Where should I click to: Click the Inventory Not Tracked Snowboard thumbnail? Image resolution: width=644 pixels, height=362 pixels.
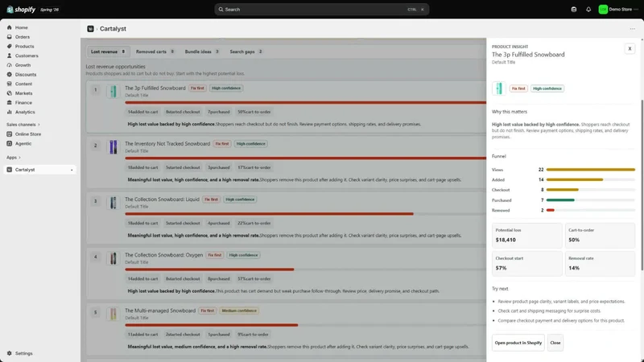pos(113,147)
